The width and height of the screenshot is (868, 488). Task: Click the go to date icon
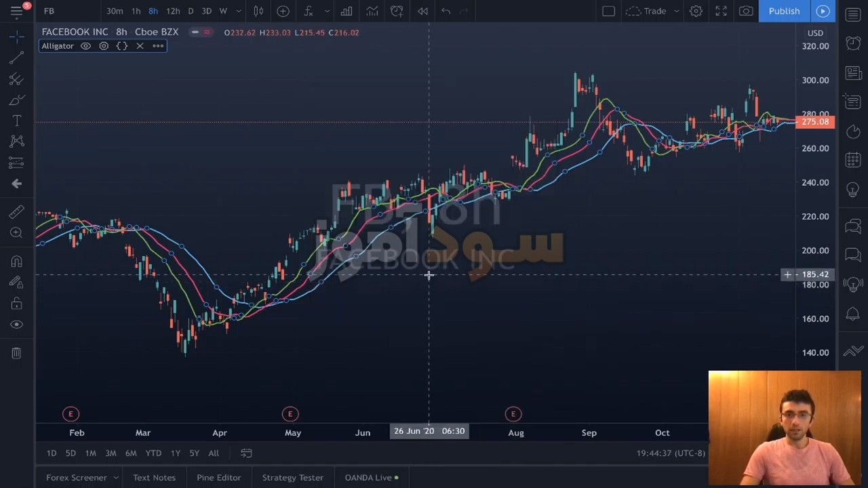point(246,453)
